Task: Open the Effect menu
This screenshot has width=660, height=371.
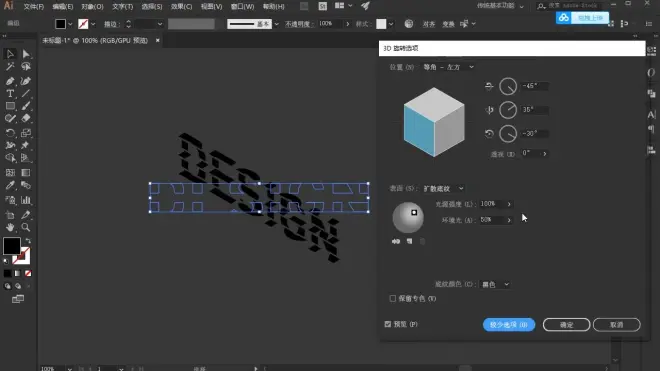Action: 181,7
